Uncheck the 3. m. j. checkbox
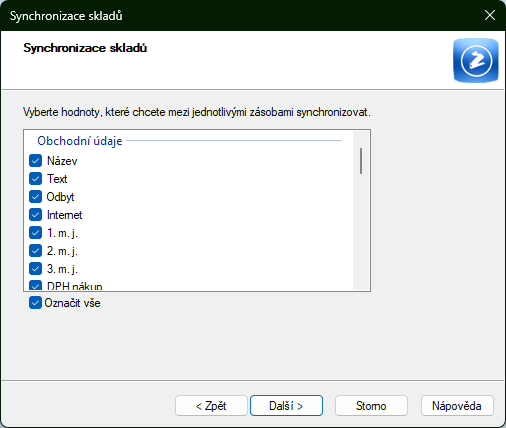This screenshot has width=506, height=428. (x=35, y=269)
